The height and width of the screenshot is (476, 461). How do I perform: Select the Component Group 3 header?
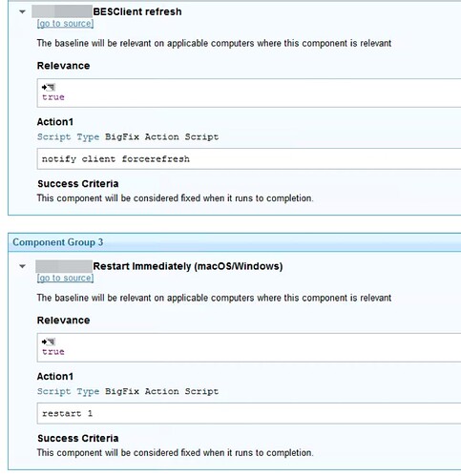(x=234, y=242)
